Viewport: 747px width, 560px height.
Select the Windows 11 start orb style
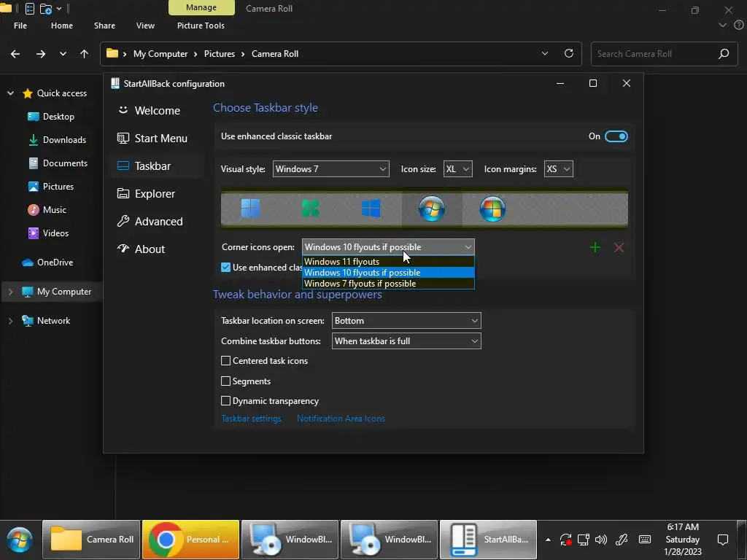coord(251,208)
